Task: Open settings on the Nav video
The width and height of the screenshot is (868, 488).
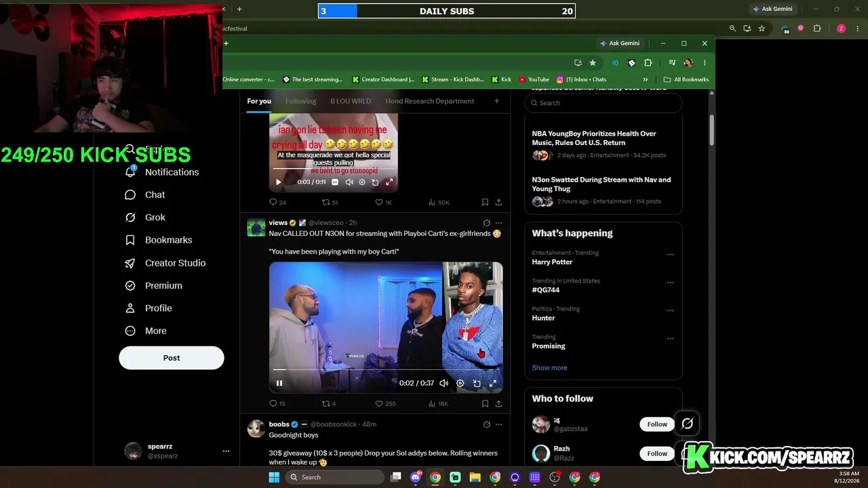Action: click(x=460, y=383)
